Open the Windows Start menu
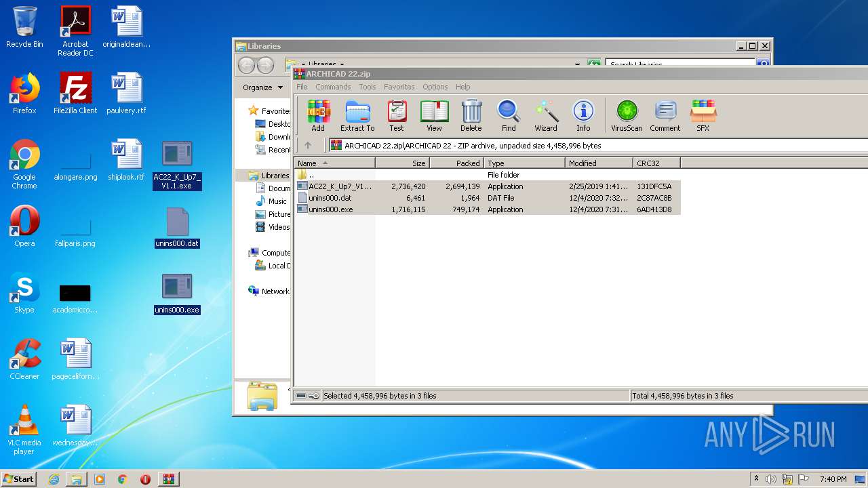Image resolution: width=868 pixels, height=488 pixels. (x=18, y=479)
